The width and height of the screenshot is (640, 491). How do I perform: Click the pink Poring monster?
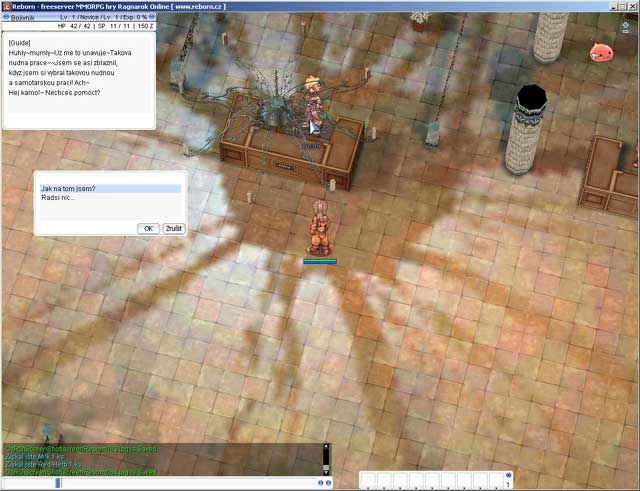pos(601,52)
